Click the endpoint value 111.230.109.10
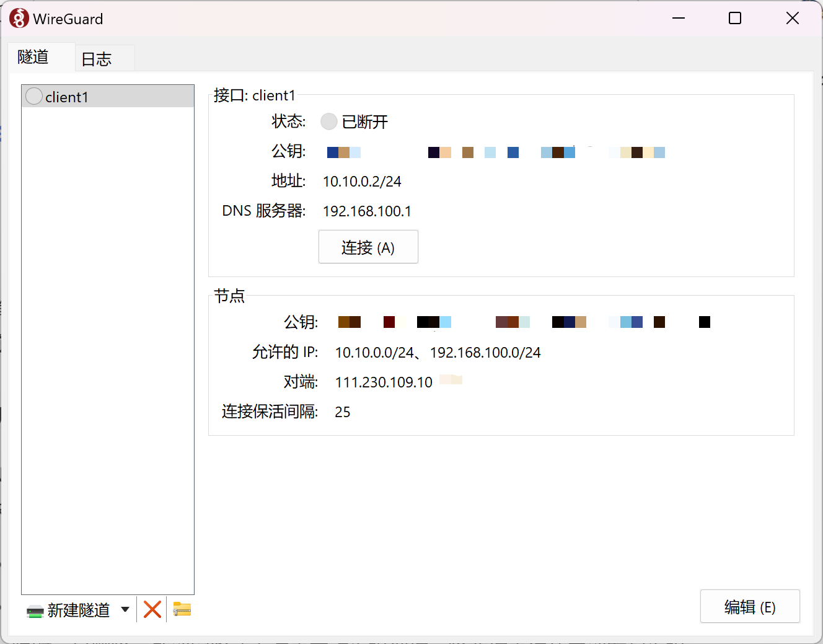 (384, 382)
